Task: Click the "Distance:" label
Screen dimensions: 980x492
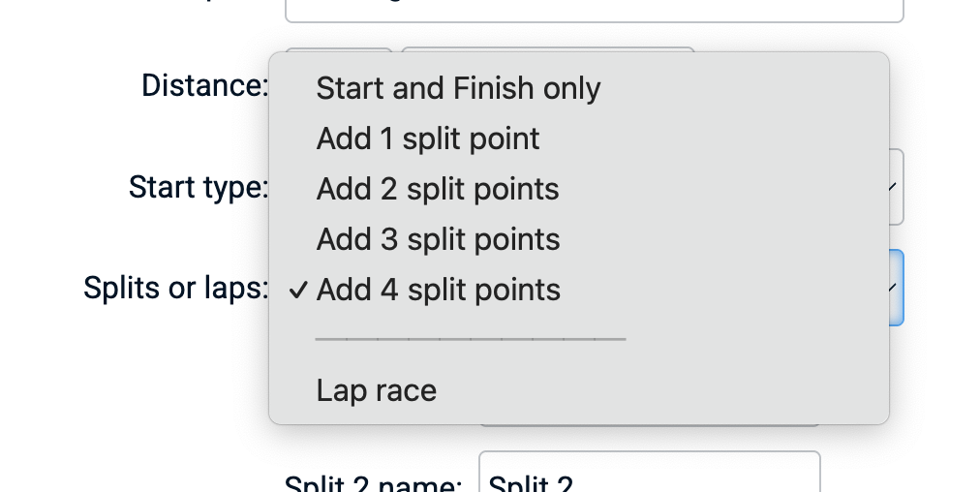Action: [204, 86]
